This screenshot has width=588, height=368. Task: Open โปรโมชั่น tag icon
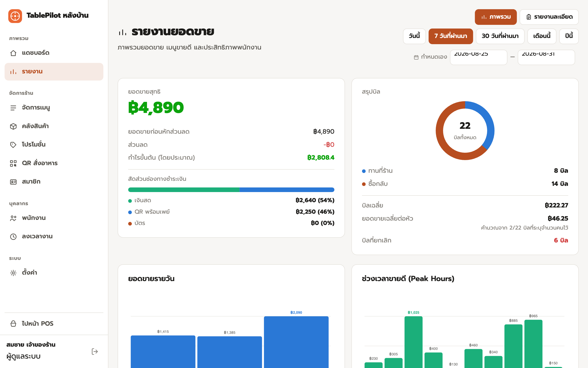point(13,145)
